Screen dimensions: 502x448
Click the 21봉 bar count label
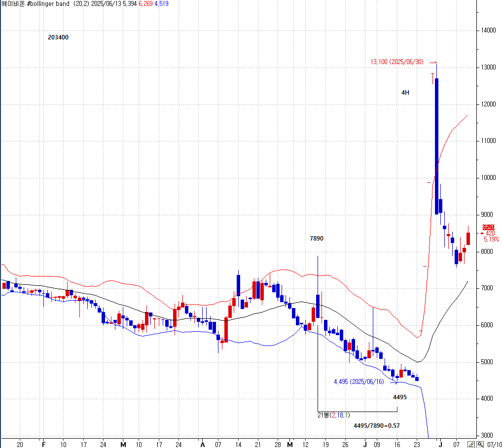[x=334, y=415]
